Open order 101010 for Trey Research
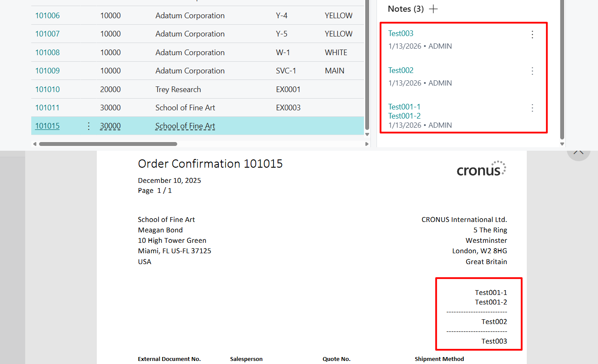This screenshot has height=364, width=598. click(x=47, y=89)
